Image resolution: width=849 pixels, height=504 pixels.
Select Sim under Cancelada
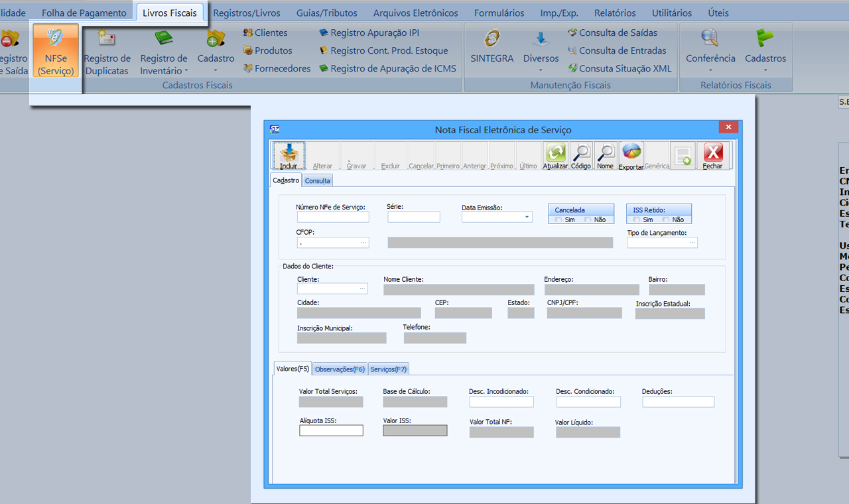[559, 220]
